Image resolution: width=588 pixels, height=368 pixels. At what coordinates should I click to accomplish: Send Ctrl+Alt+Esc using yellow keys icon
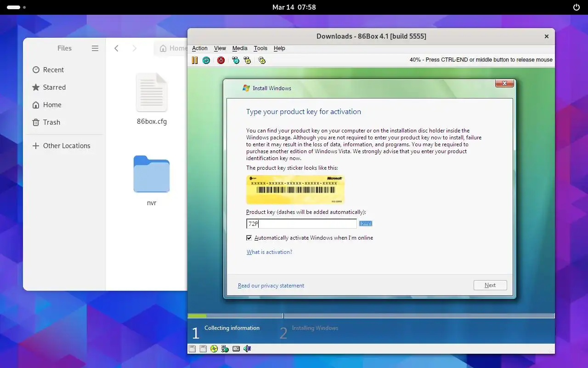(x=247, y=60)
